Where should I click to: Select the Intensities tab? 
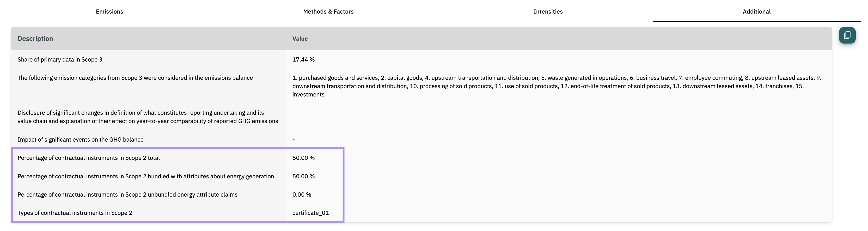pos(548,11)
